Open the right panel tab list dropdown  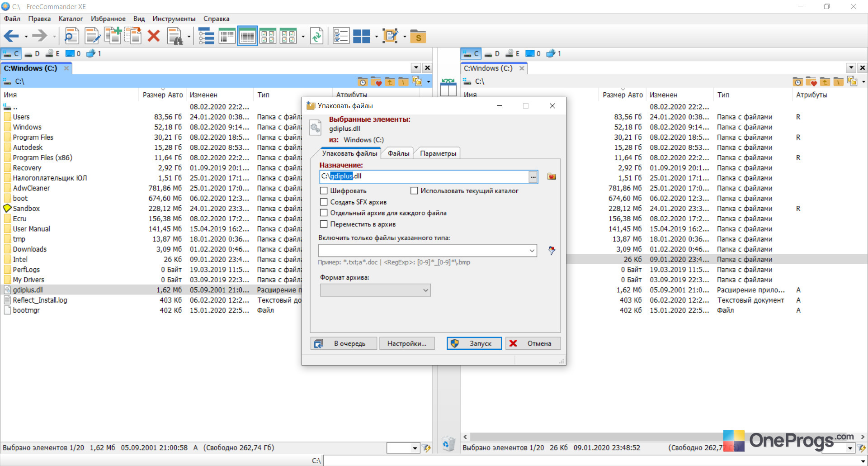click(x=851, y=68)
